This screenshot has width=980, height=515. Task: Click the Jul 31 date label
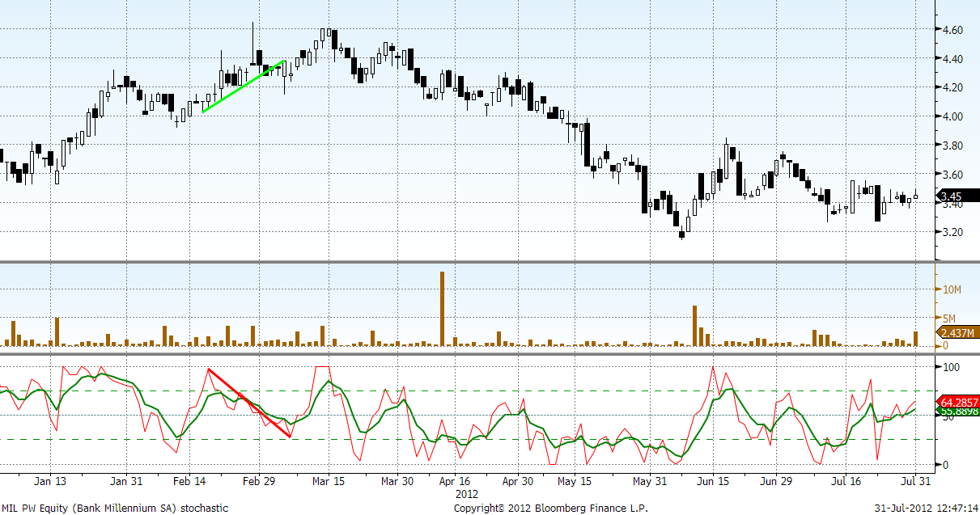click(x=916, y=481)
